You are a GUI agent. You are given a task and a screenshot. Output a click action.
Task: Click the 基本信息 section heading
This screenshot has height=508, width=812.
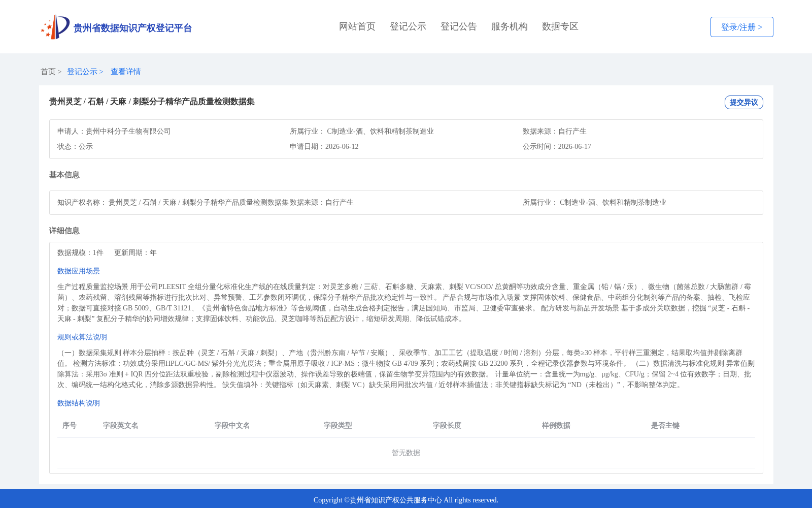click(x=64, y=175)
